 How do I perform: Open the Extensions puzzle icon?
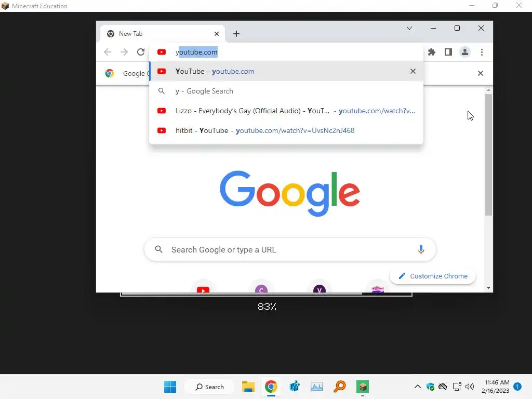coord(432,52)
